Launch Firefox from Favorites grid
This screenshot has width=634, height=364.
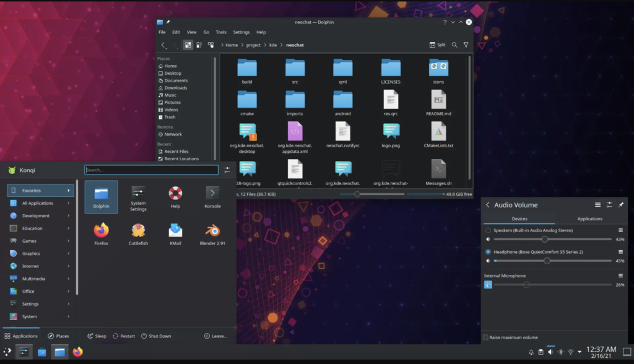click(101, 234)
